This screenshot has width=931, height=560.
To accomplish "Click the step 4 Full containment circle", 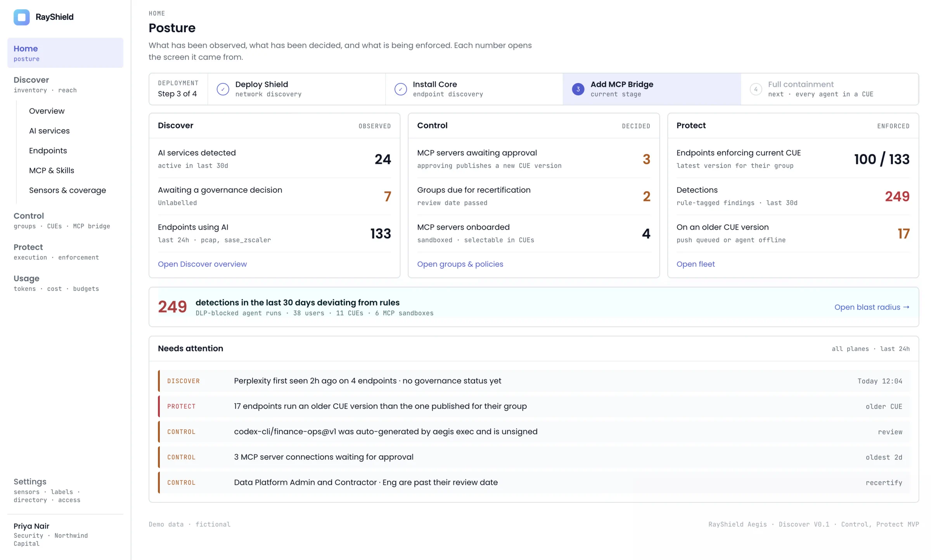I will pos(756,89).
